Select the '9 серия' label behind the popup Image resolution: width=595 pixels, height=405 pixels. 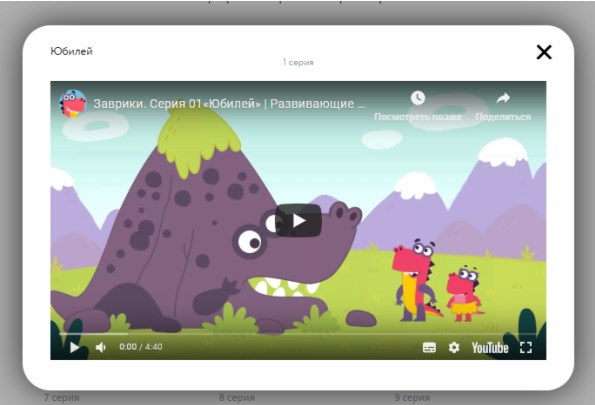[412, 397]
